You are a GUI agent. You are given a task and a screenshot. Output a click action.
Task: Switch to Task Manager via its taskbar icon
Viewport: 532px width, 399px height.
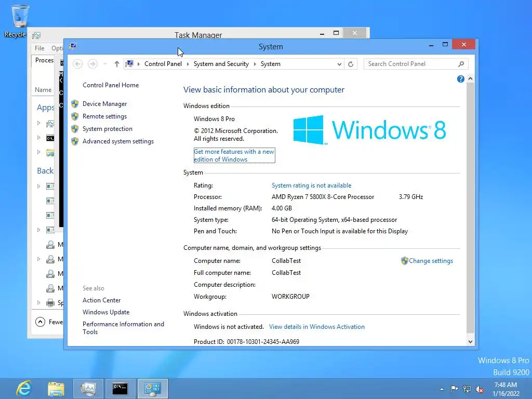click(x=88, y=389)
